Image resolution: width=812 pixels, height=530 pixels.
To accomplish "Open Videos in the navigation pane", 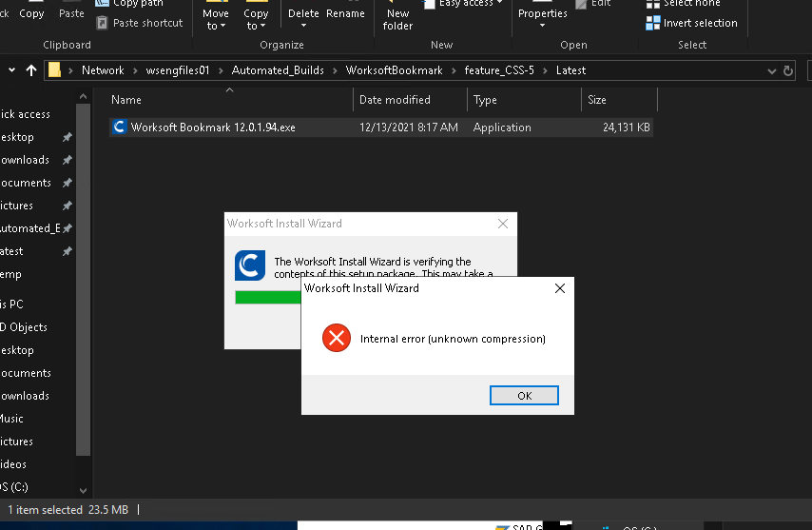I will click(13, 463).
